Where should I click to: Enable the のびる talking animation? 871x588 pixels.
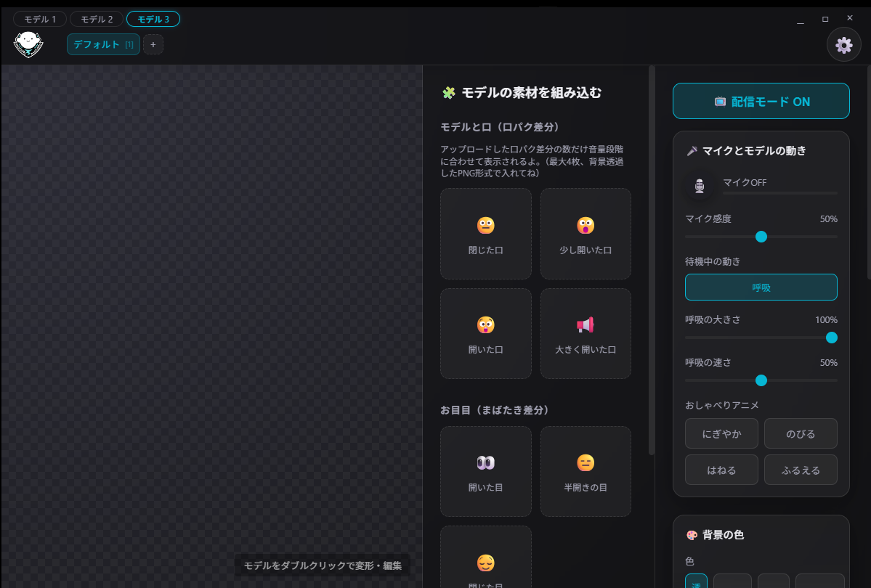point(801,433)
